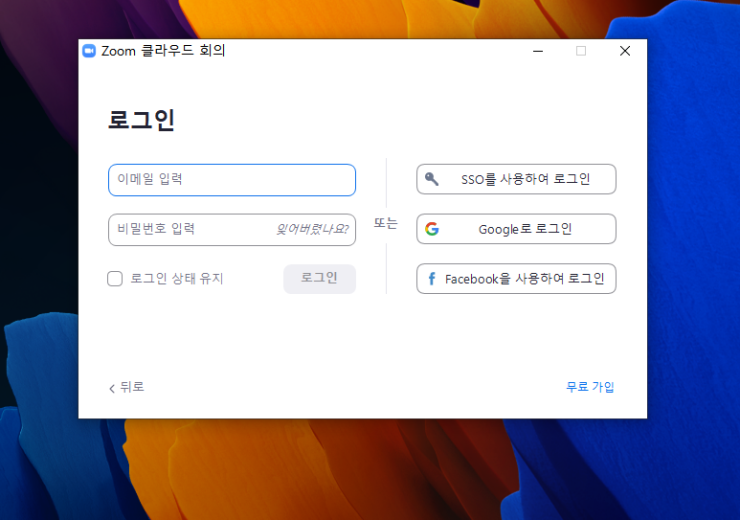
Task: Minimize the Zoom window
Action: [538, 51]
